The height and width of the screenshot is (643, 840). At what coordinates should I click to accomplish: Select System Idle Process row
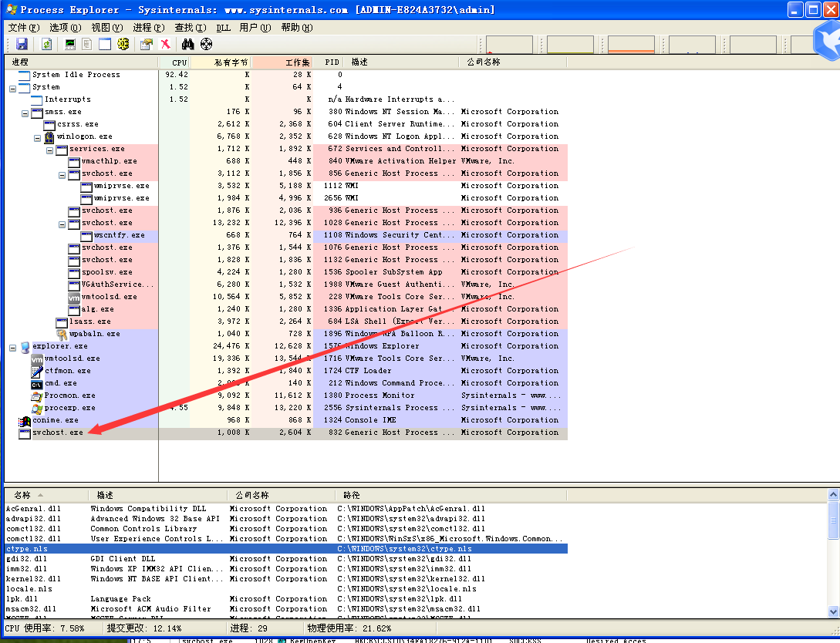(x=286, y=75)
